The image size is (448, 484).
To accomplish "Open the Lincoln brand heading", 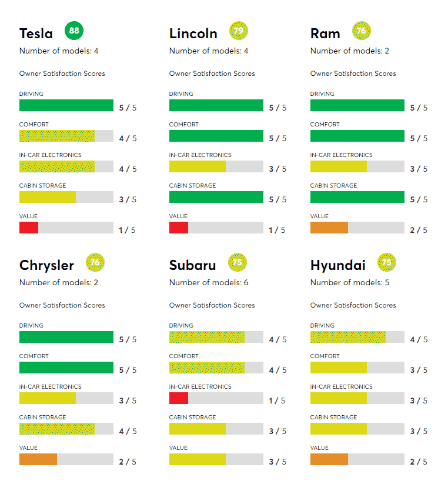I will (193, 34).
